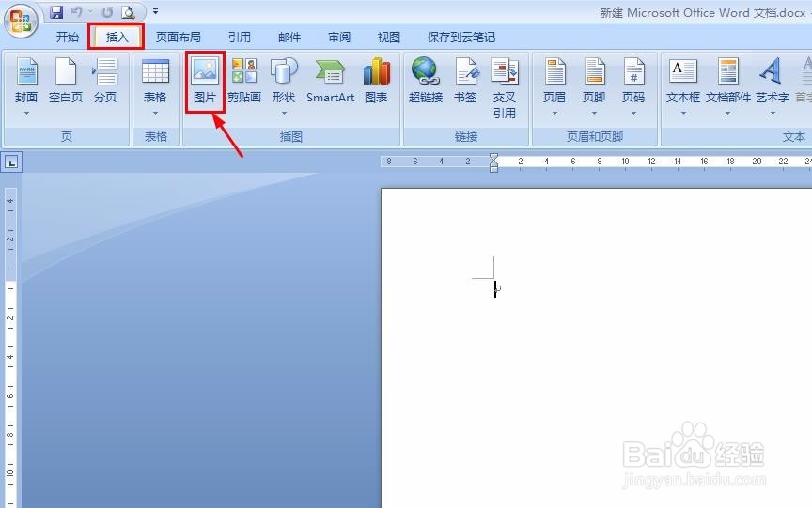Add a bookmark with 书签
812x508 pixels.
(465, 80)
